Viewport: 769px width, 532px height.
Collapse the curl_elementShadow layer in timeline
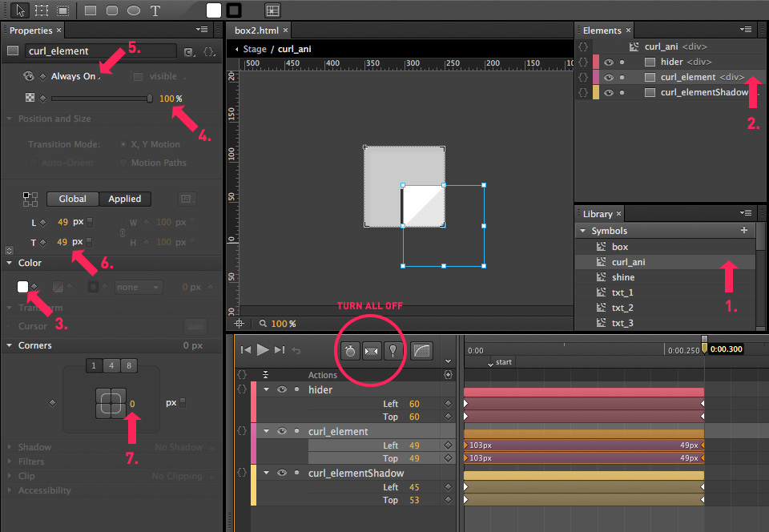pos(266,473)
